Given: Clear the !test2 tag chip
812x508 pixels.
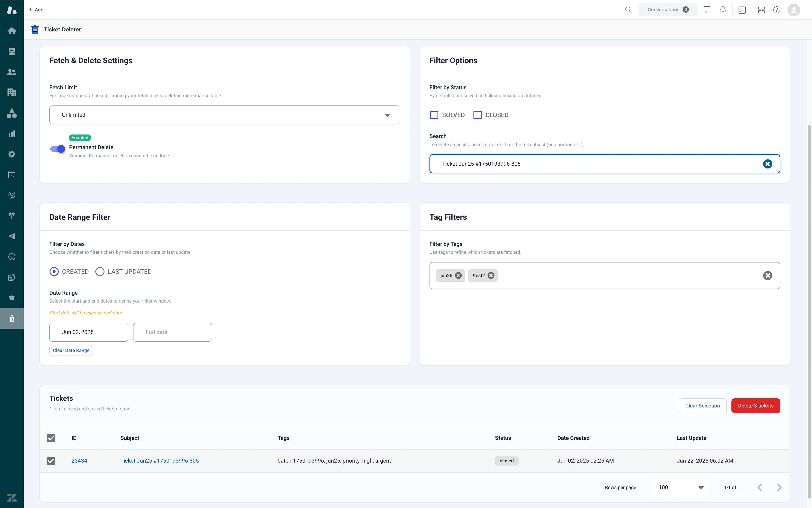Looking at the screenshot, I should click(491, 276).
